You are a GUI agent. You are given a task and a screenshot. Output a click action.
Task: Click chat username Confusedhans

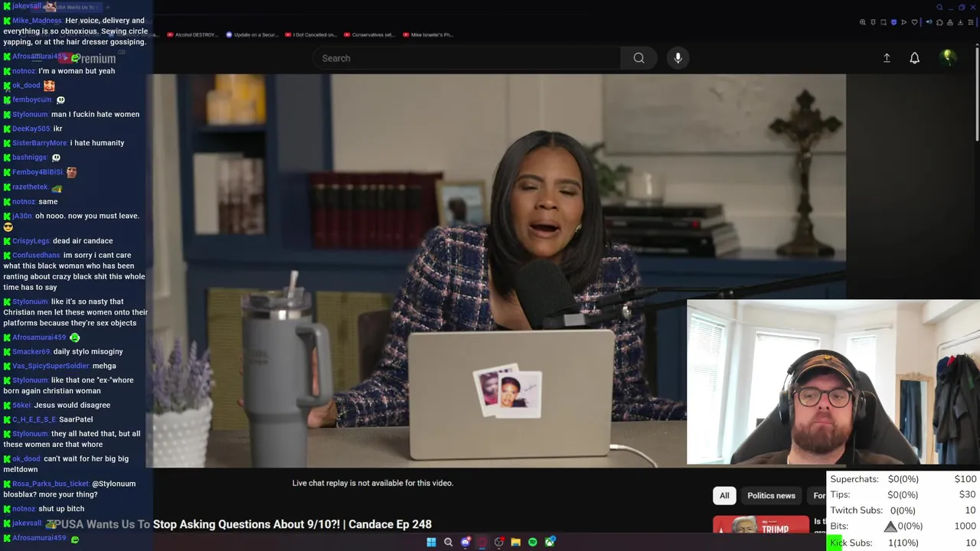click(x=36, y=256)
